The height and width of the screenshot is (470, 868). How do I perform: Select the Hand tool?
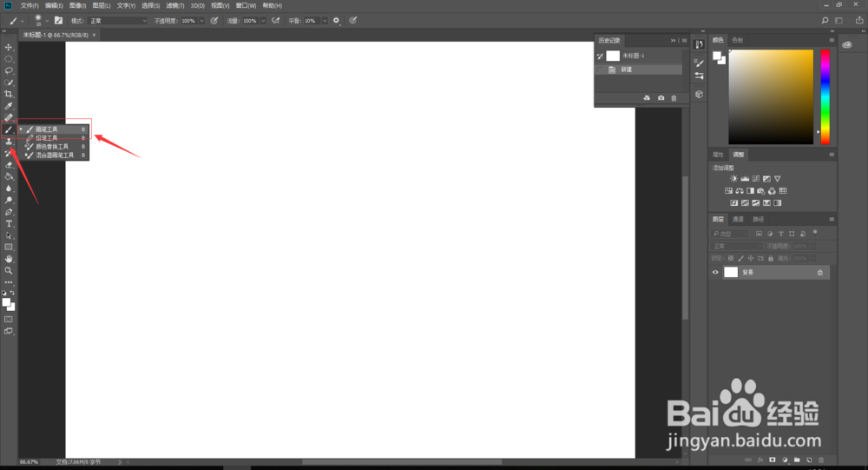(9, 259)
